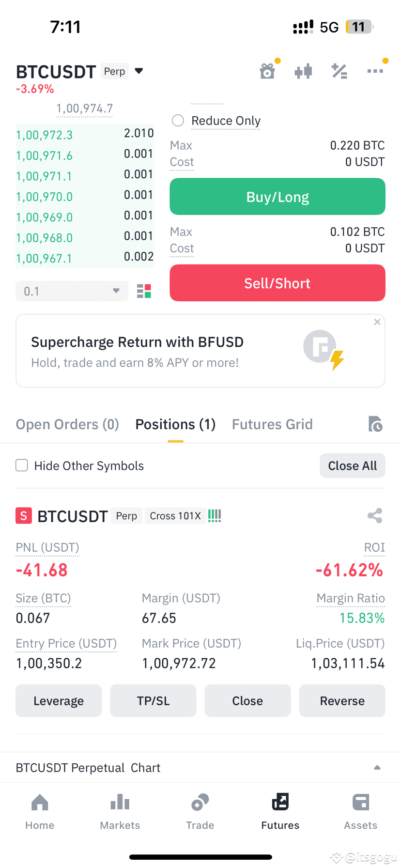Open the plus/minus calculator icon
This screenshot has width=401, height=868.
point(339,71)
